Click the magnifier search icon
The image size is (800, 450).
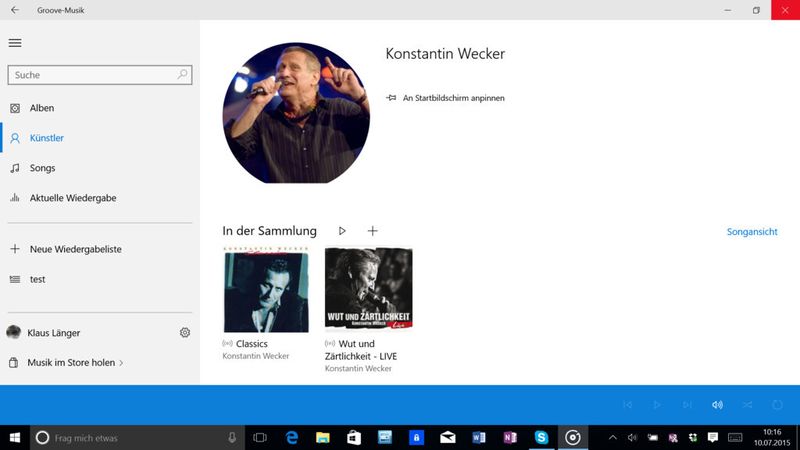[x=182, y=74]
